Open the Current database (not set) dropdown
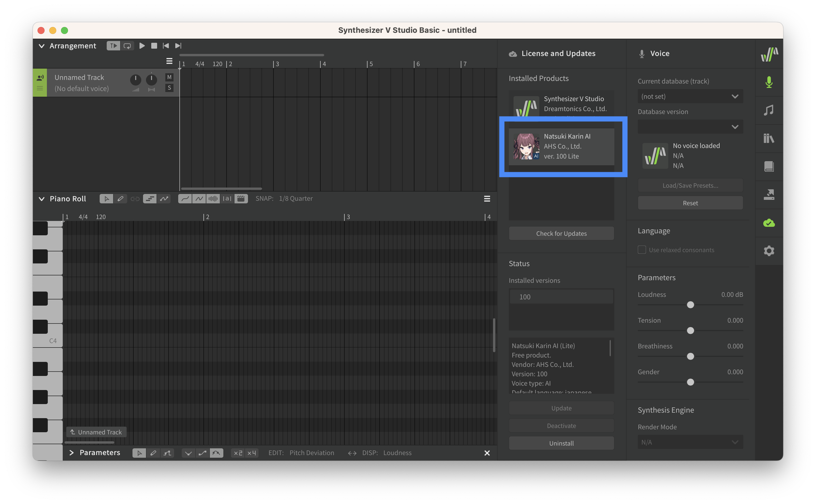This screenshot has height=504, width=816. pos(690,96)
